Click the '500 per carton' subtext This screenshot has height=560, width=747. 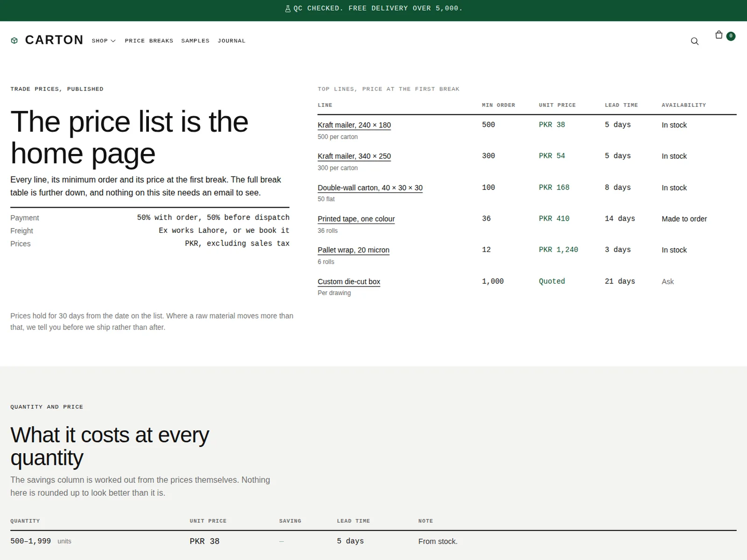pyautogui.click(x=338, y=137)
